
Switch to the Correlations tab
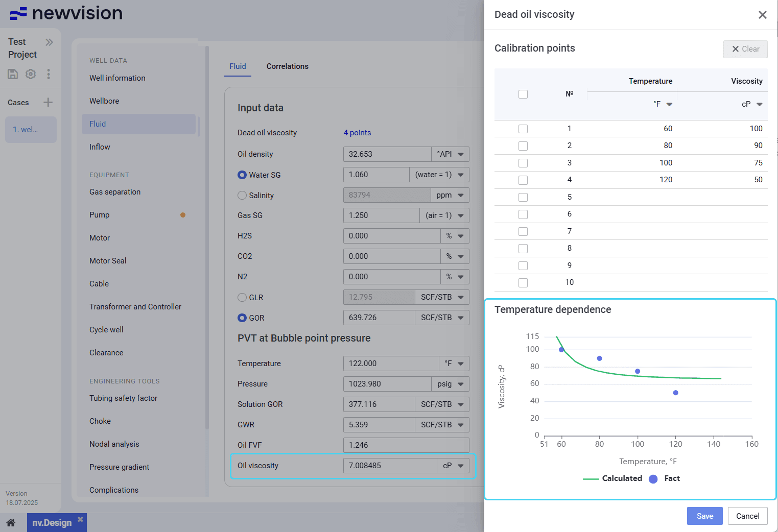(287, 66)
